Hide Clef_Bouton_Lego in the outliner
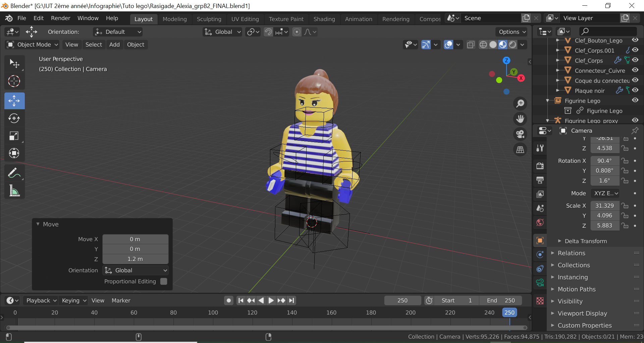Image resolution: width=644 pixels, height=343 pixels. 635,40
